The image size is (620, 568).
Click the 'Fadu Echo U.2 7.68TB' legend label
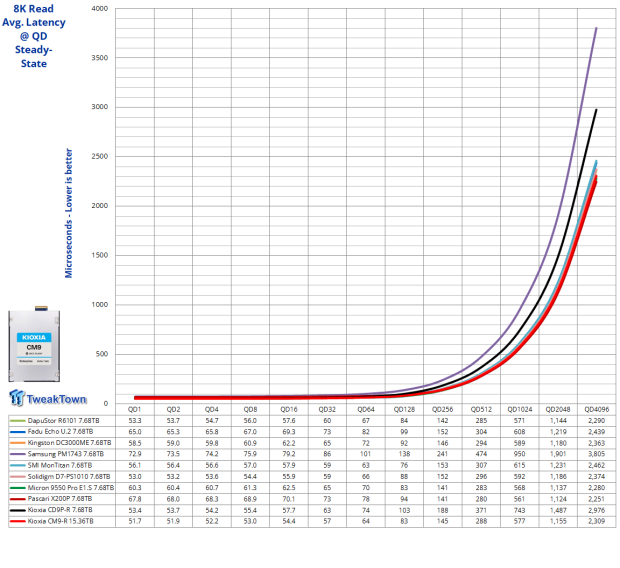coord(60,432)
